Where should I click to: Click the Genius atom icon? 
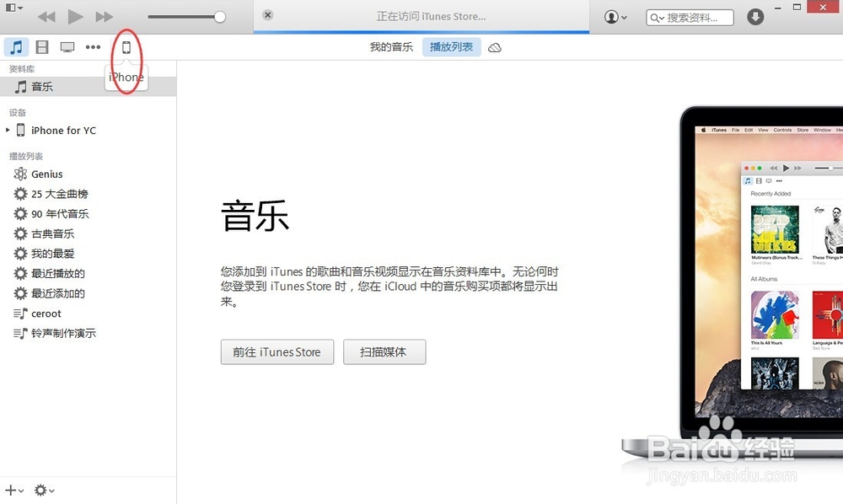[20, 174]
